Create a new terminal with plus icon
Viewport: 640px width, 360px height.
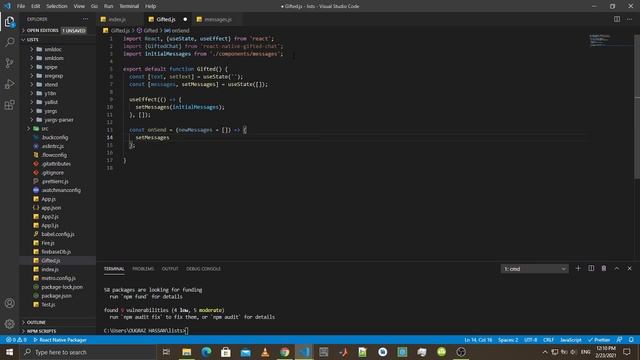[x=578, y=268]
